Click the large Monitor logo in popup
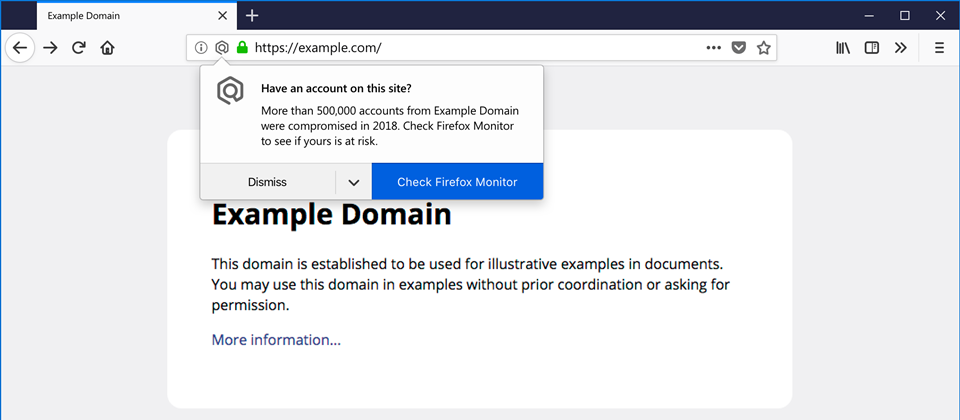Screen dimensions: 960x420 (x=230, y=91)
